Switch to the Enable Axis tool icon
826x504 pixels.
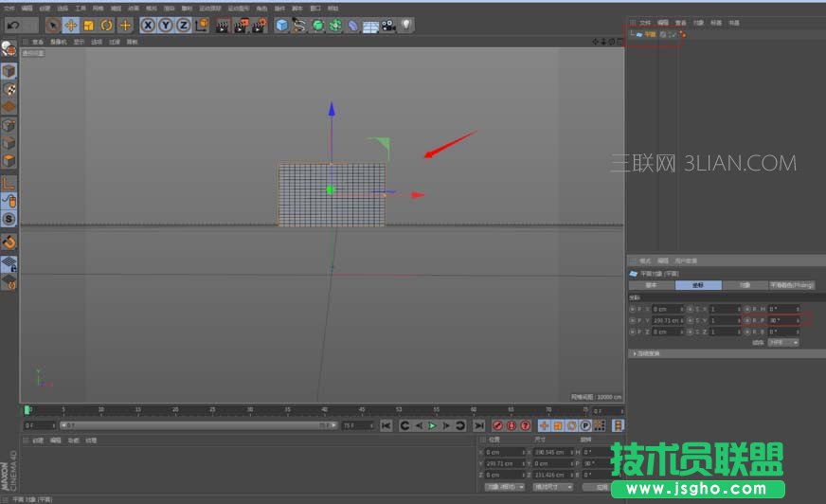pyautogui.click(x=9, y=183)
